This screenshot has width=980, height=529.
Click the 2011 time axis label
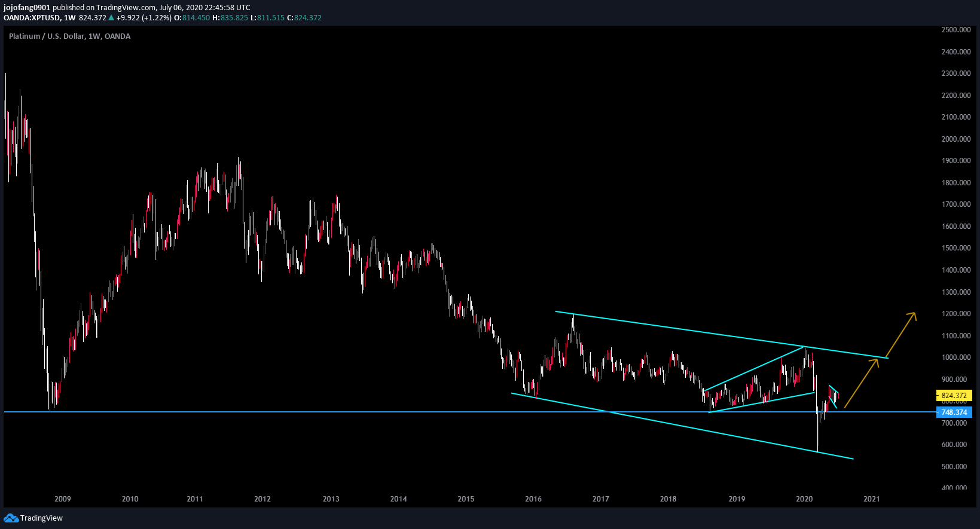pos(195,499)
